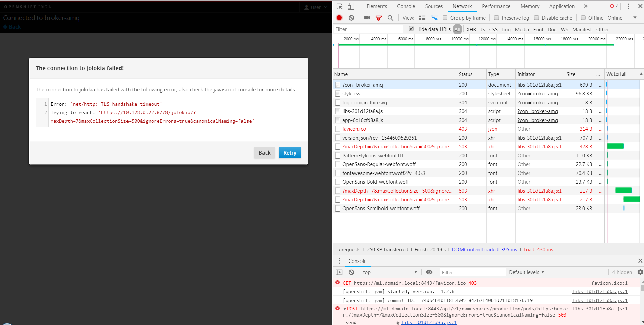Type in the network Filter field
The height and width of the screenshot is (325, 644).
tap(368, 29)
